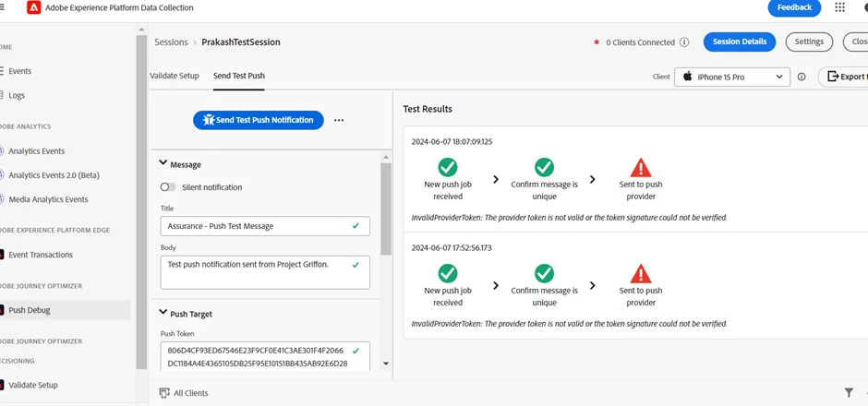Click the info icon beside Clients Connected
Image resolution: width=868 pixels, height=406 pixels.
[x=684, y=42]
